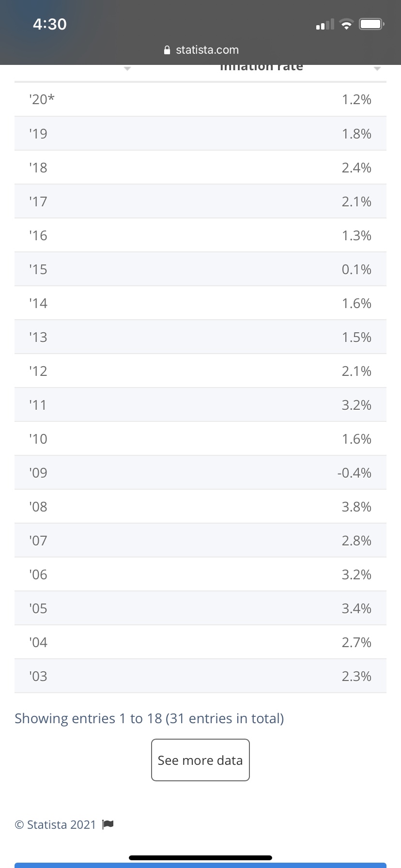Viewport: 401px width, 868px height.
Task: Click the Inflation rate column header
Action: (262, 68)
